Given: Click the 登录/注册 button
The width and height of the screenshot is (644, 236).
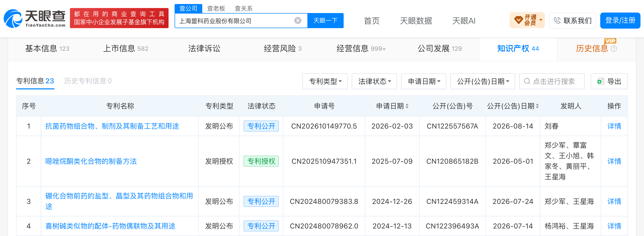Looking at the screenshot, I should [620, 20].
